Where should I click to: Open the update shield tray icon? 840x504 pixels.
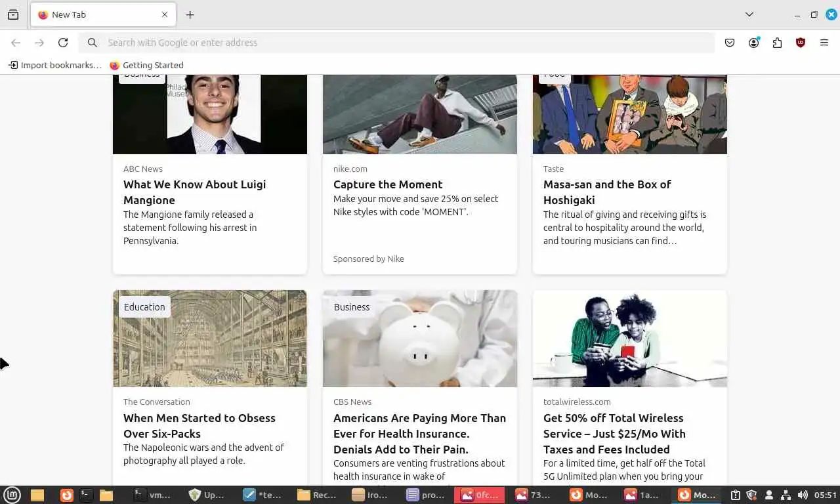point(752,495)
